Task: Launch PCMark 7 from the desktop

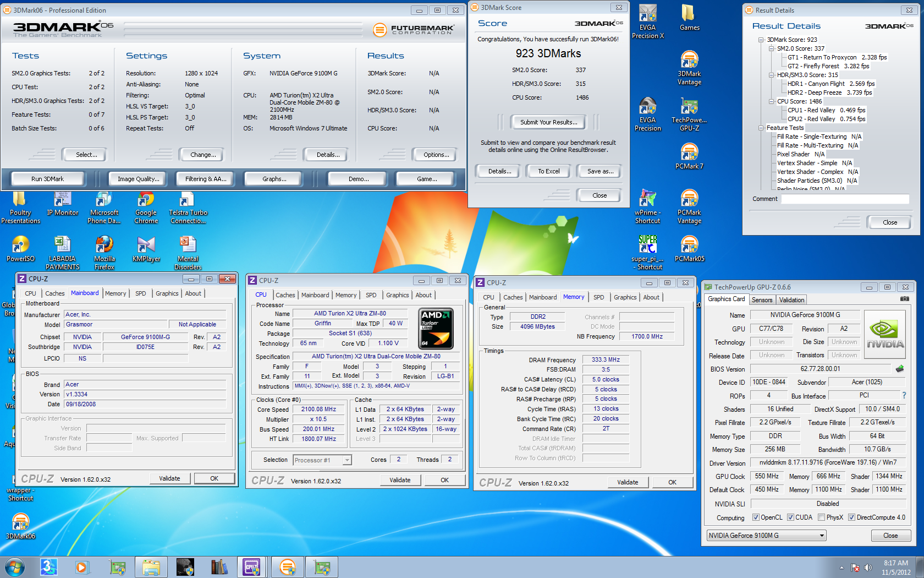Action: click(689, 156)
